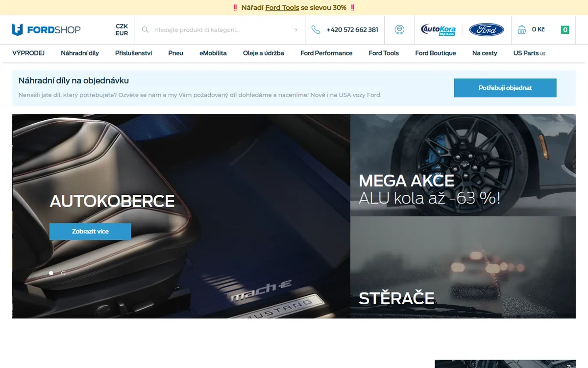The image size is (588, 368).
Task: Open the Náhradní díly menu
Action: click(80, 53)
